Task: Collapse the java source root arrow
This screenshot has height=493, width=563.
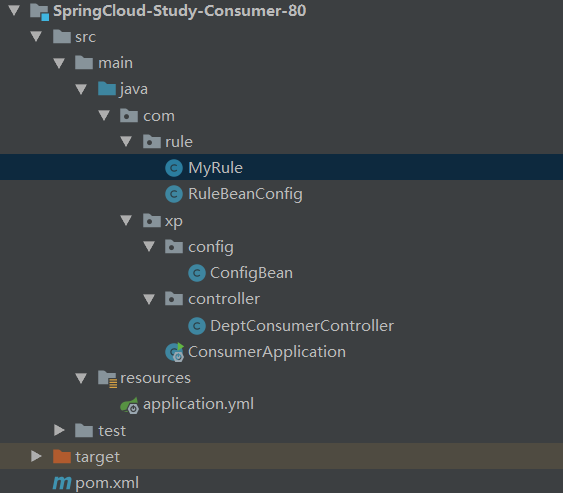Action: [x=82, y=89]
